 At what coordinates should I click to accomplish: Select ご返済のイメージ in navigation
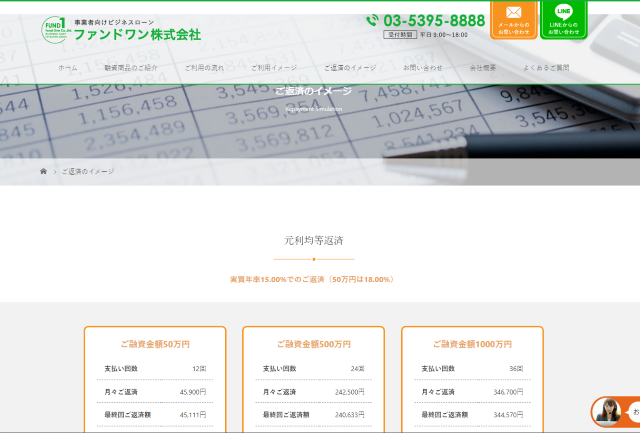click(350, 67)
